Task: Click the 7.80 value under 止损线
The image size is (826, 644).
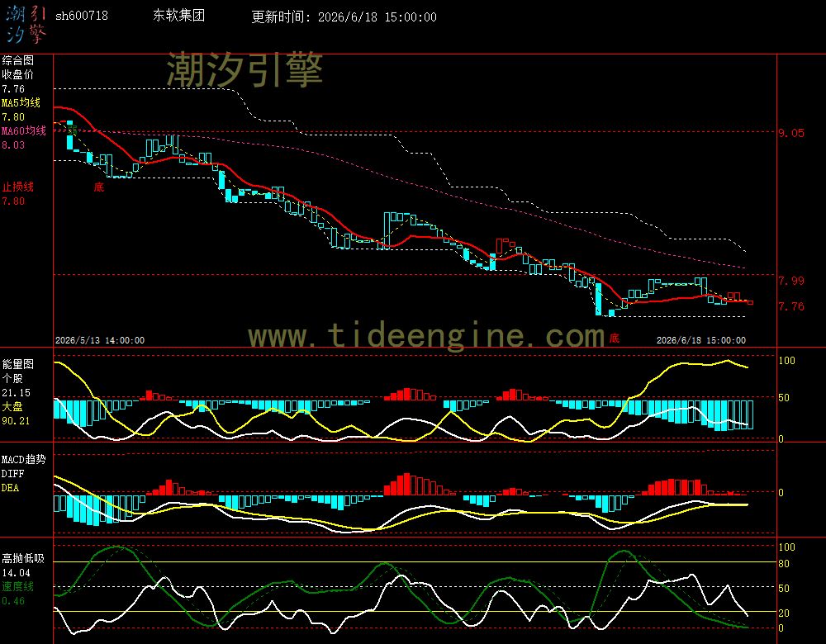Action: (13, 201)
